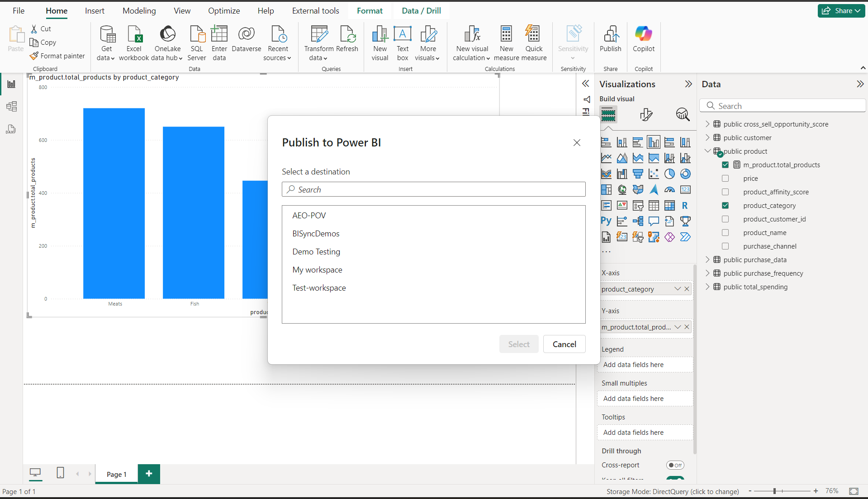868x499 pixels.
Task: Select the donut chart visual type
Action: (685, 174)
